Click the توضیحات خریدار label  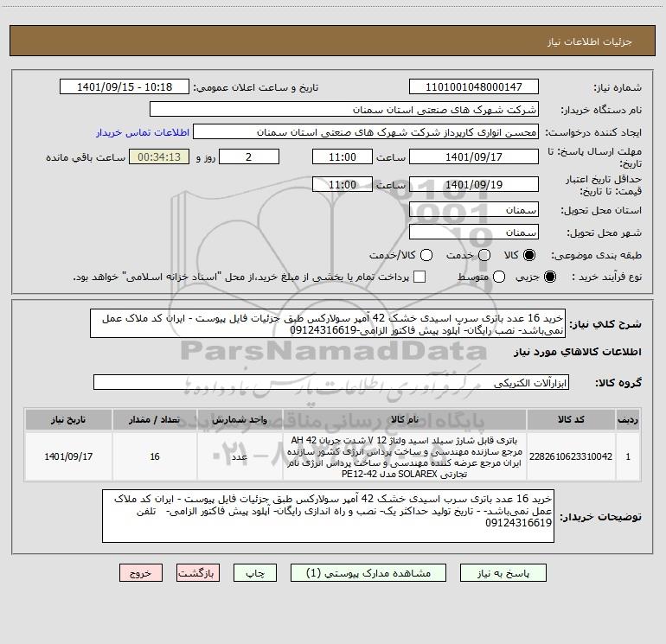[600, 517]
